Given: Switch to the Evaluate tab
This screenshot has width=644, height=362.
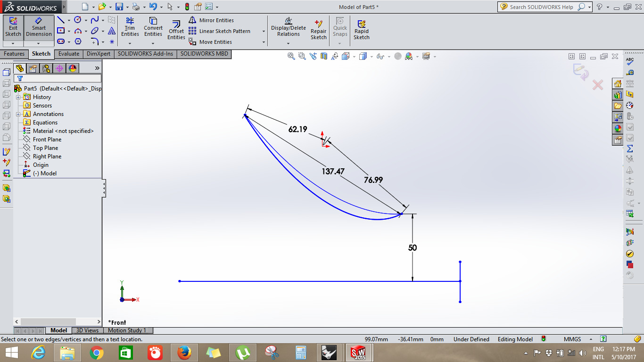Looking at the screenshot, I should click(x=69, y=54).
